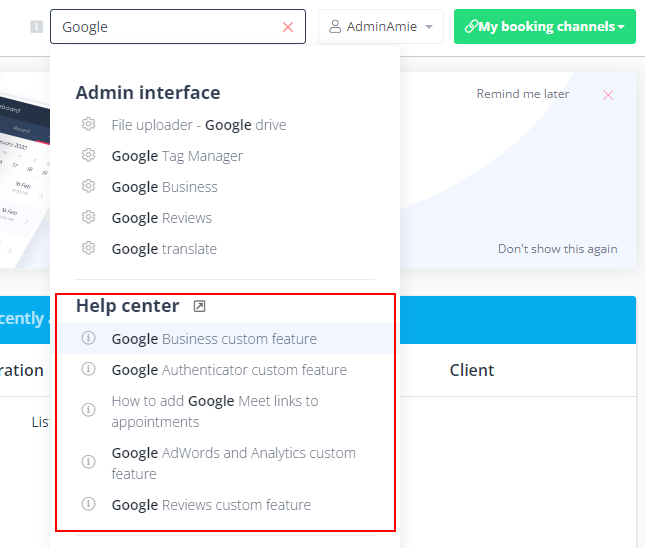Click info icon beside Google Meet links article
The image size is (645, 548).
coord(88,410)
